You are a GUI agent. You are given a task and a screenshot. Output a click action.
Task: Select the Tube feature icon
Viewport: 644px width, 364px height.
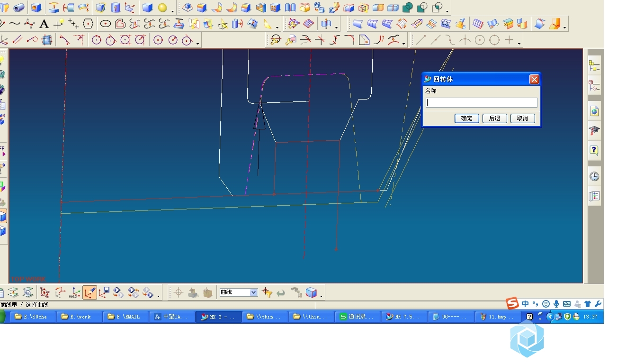tap(19, 8)
